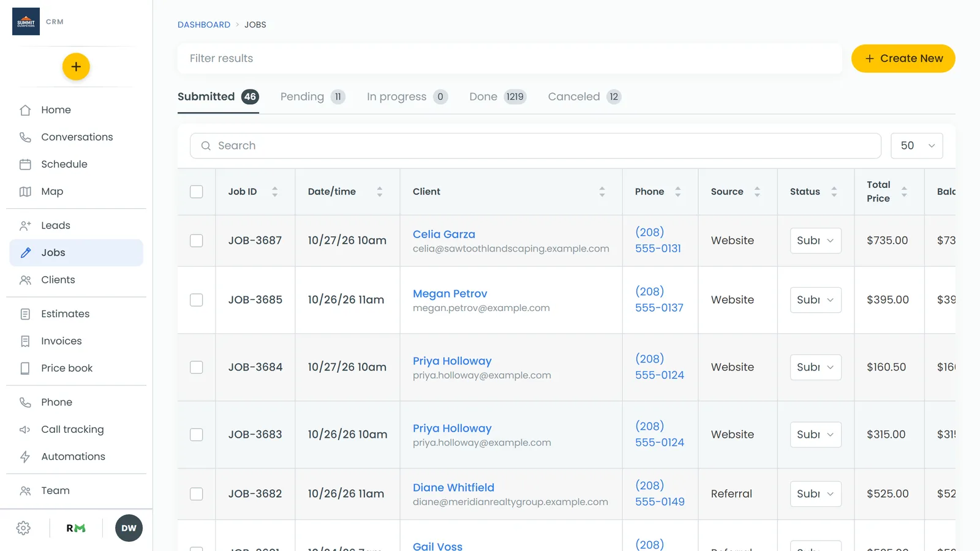Open the status dropdown for JOB-3682
The height and width of the screenshot is (551, 980).
point(815,494)
